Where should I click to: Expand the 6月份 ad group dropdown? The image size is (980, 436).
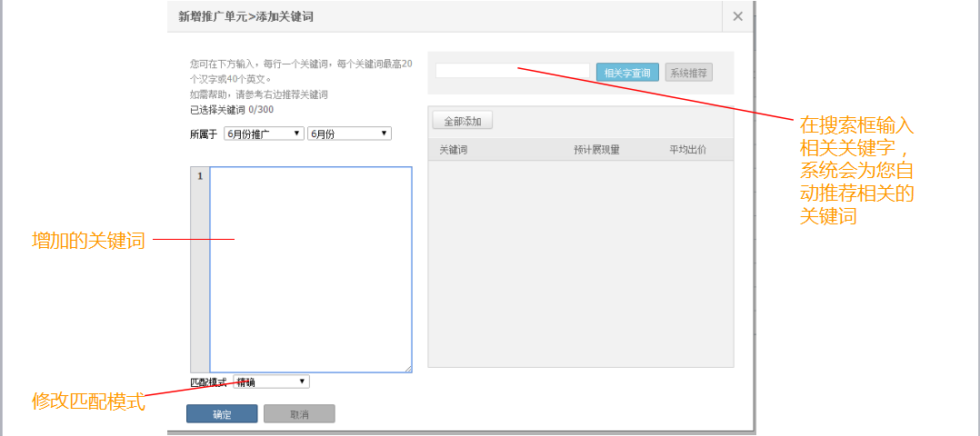click(x=349, y=134)
